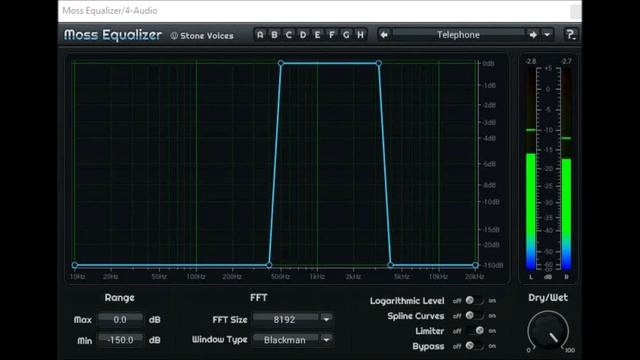Go to previous preset arrow
Viewport: 640px width, 360px height.
(x=384, y=35)
